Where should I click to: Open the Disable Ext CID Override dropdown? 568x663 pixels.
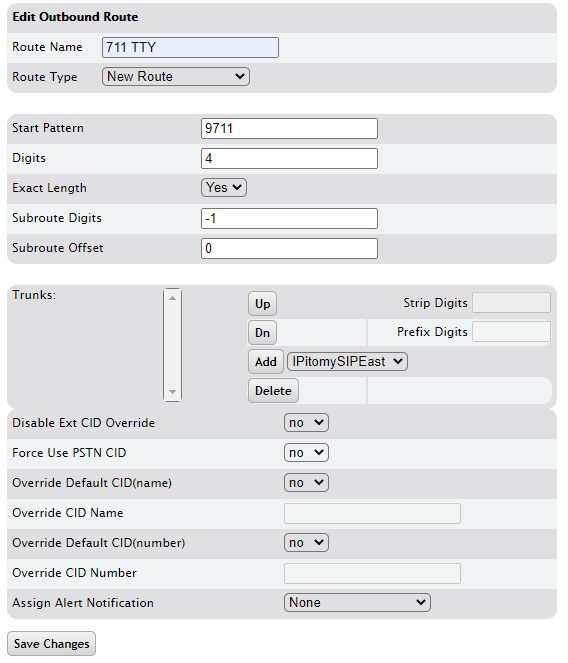click(x=306, y=422)
